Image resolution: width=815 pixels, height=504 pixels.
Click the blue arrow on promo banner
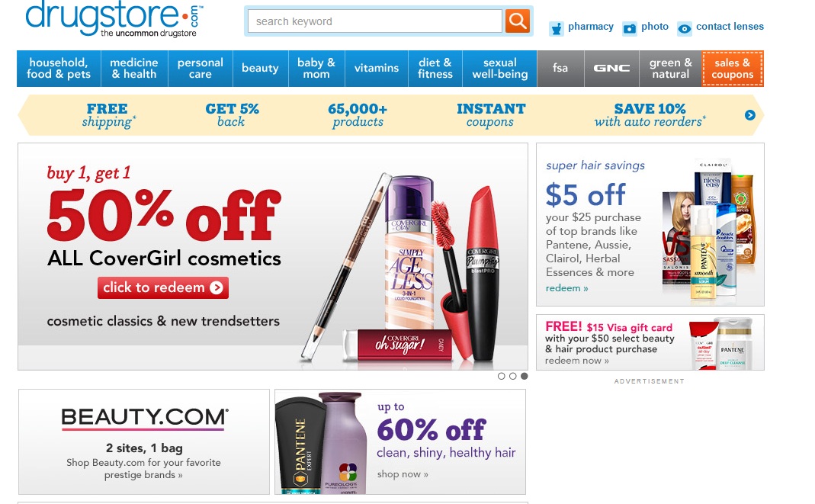coord(749,115)
